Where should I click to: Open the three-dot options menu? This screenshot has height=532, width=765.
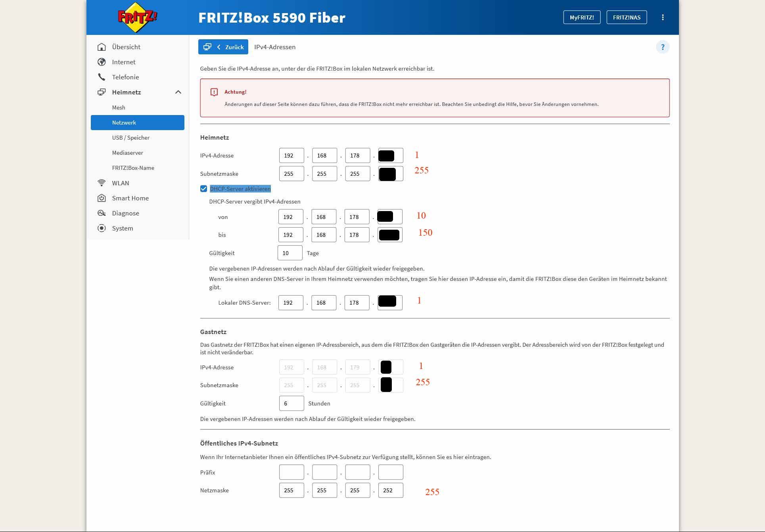click(662, 17)
